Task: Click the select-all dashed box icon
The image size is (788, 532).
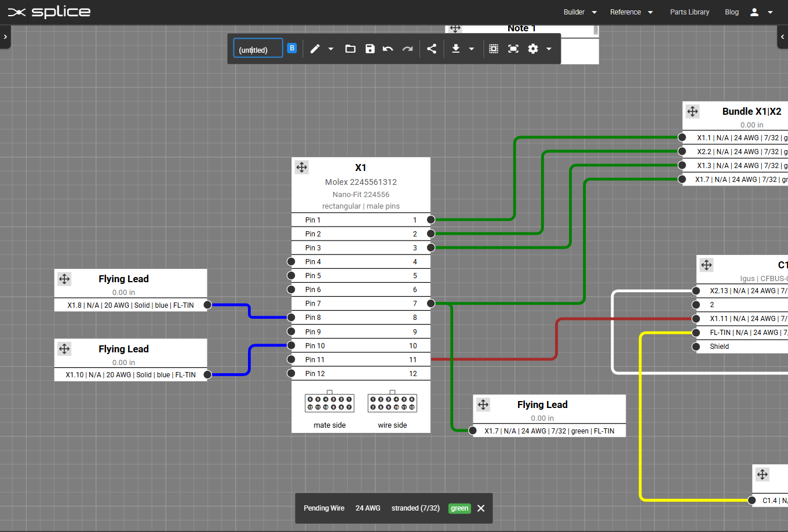Action: 494,49
